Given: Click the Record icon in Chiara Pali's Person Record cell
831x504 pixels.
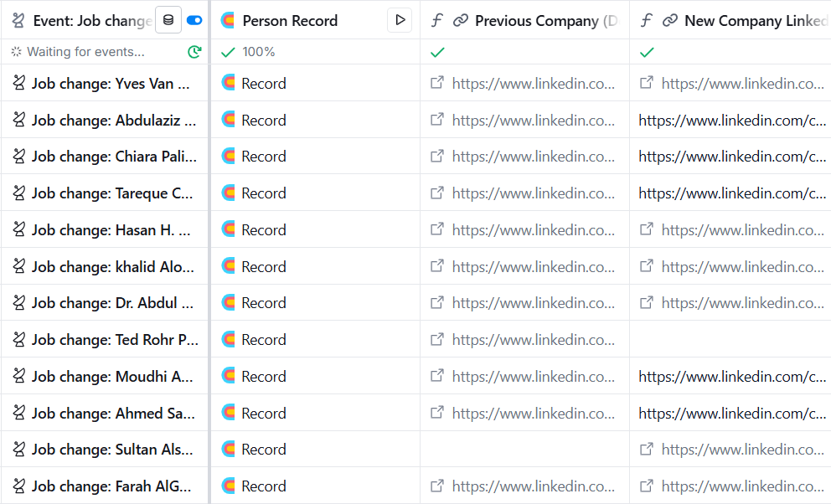Looking at the screenshot, I should 227,156.
